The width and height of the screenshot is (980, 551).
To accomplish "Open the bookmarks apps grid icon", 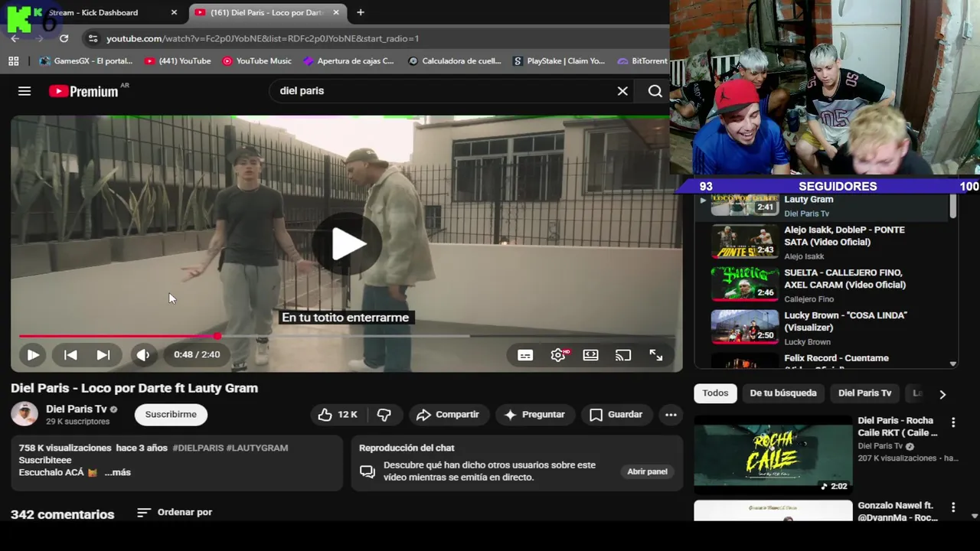I will (x=13, y=61).
